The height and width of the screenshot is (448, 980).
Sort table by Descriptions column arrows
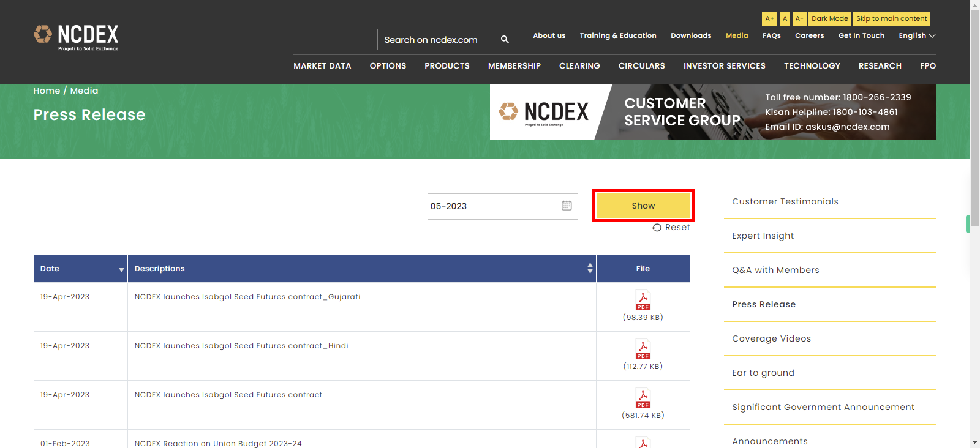[590, 268]
